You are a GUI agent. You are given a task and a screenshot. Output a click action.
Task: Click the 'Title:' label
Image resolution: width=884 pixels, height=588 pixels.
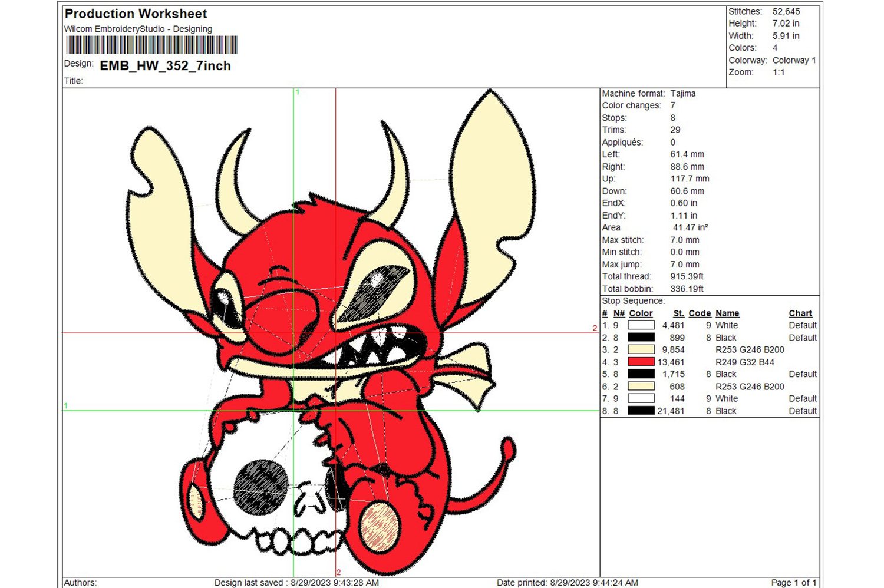[x=73, y=81]
